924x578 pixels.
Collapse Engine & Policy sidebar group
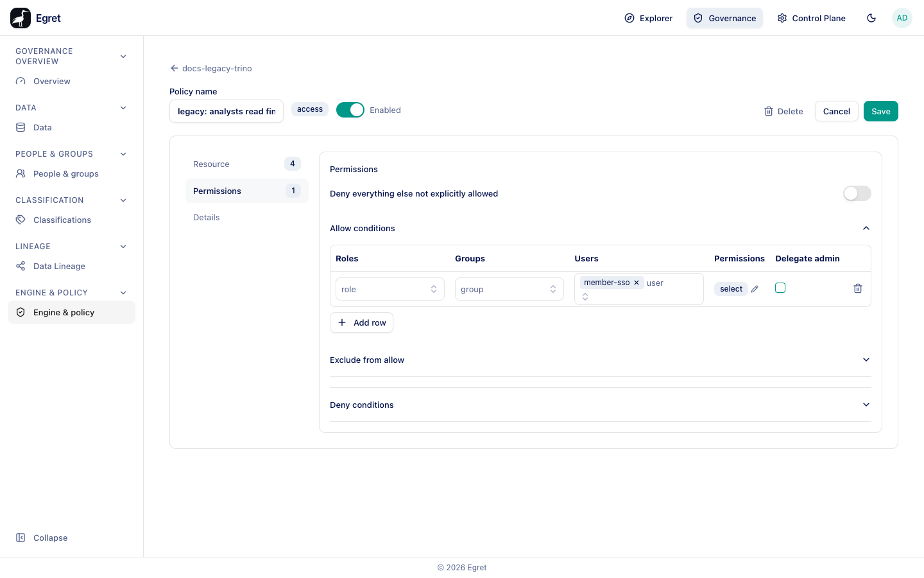pyautogui.click(x=123, y=293)
